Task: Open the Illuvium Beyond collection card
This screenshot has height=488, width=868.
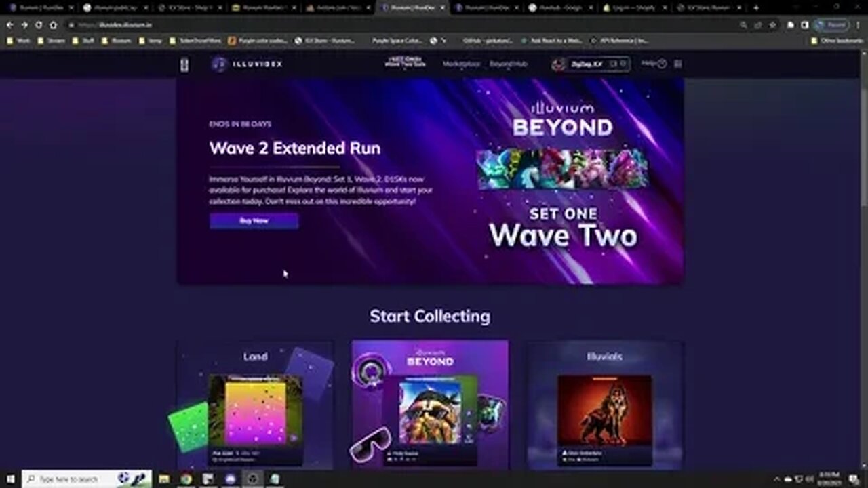Action: 430,404
